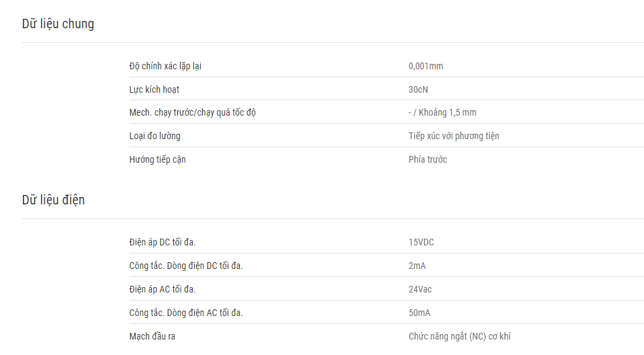Select the 24Vac value
Screen dimensions: 644x355
point(420,289)
